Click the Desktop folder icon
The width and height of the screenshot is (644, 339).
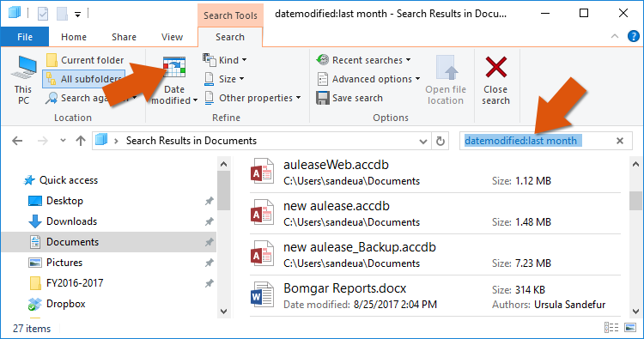pos(35,201)
